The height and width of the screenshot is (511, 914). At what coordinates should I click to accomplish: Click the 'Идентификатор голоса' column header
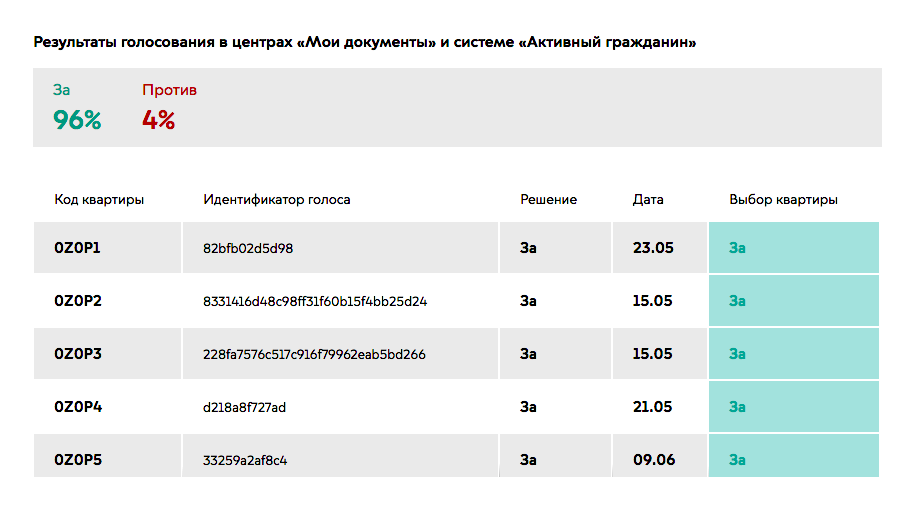coord(277,199)
